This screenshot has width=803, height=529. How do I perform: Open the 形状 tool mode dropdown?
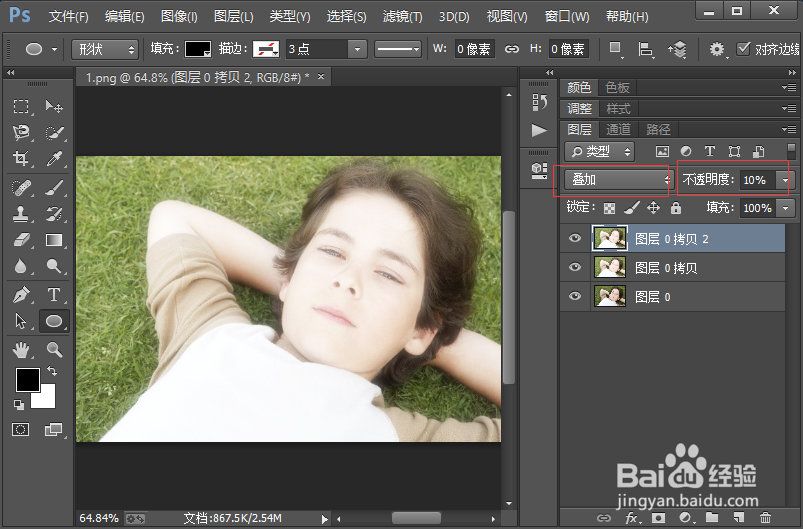coord(105,50)
